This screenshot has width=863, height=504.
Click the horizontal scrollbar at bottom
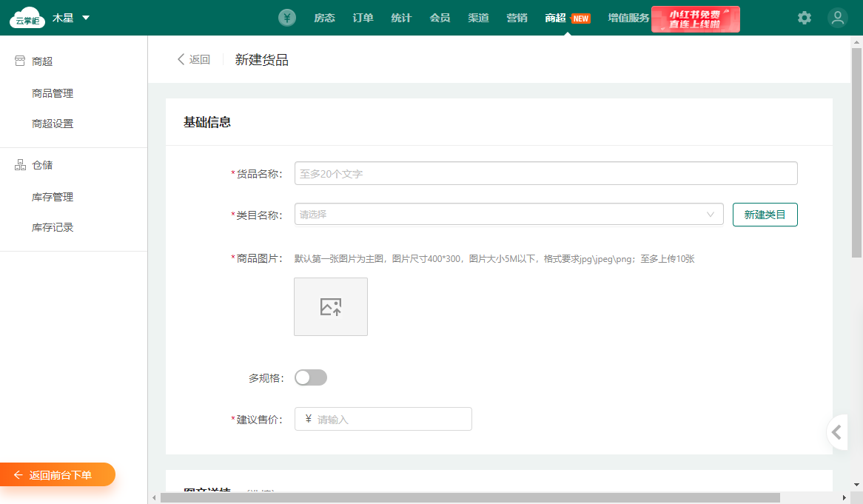click(x=469, y=497)
